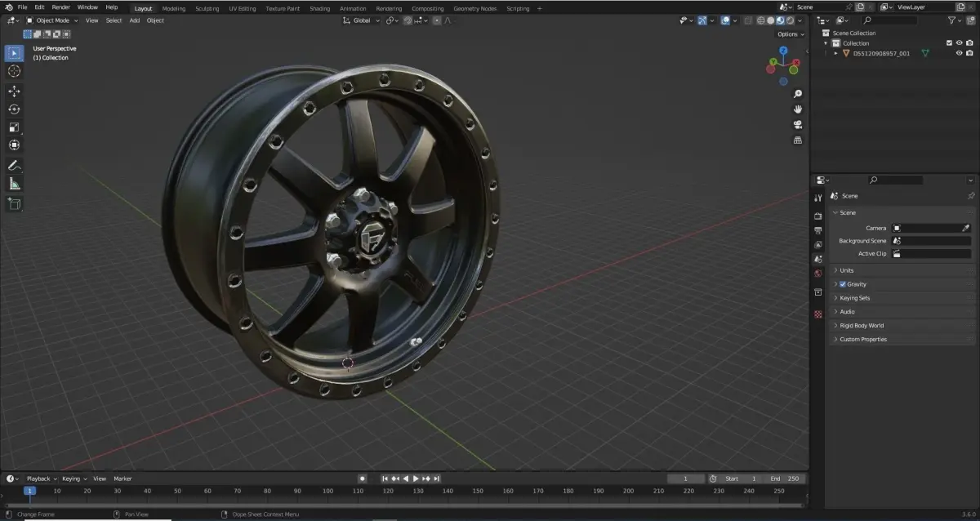Open the Scene properties tab
Screen dimensions: 980x521
click(x=818, y=259)
